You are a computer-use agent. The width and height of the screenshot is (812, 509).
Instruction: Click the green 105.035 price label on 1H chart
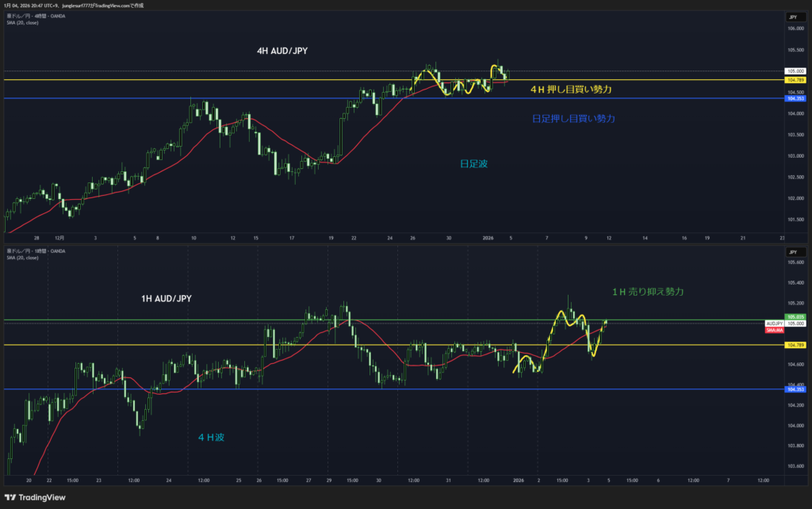point(795,317)
